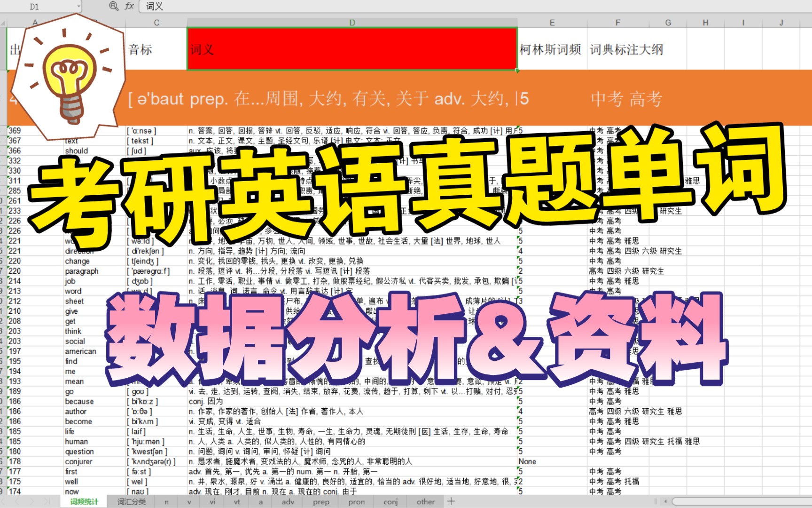Click the 中考 高考 cell in orange row
Screen dimensions: 812x508
[626, 99]
